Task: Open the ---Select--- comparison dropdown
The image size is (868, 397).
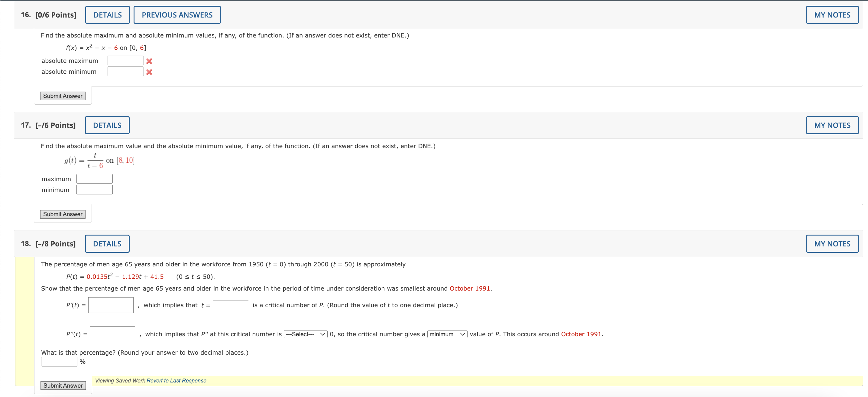Action: pos(305,334)
